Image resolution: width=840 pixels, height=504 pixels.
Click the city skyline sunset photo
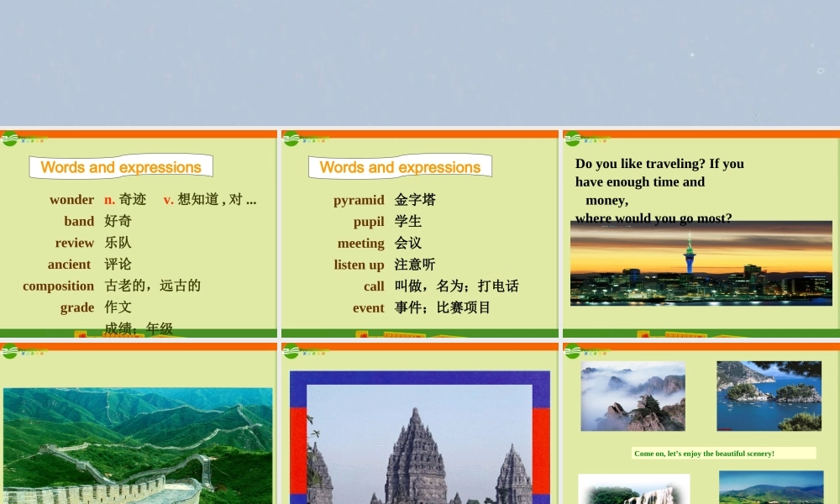coord(701,264)
